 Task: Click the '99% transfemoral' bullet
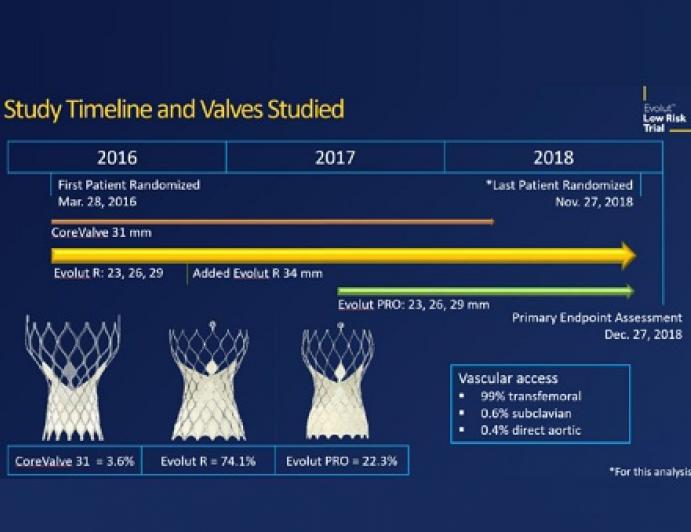531,396
